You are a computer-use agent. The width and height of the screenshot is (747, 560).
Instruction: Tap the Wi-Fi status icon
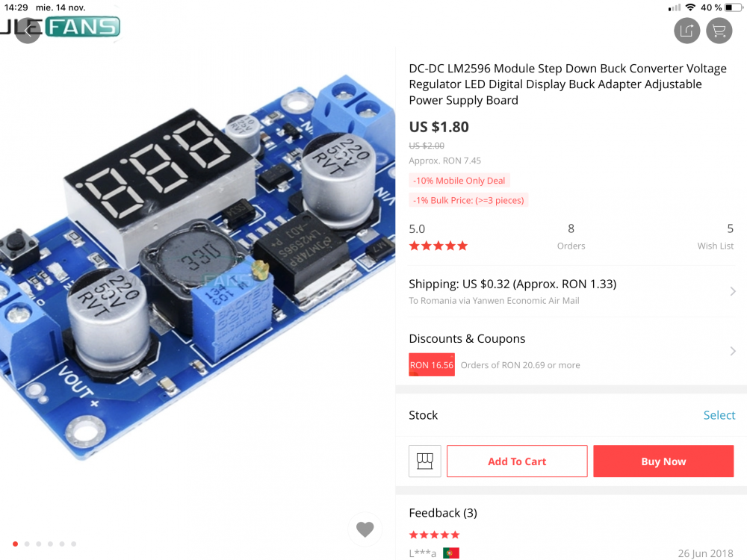689,7
